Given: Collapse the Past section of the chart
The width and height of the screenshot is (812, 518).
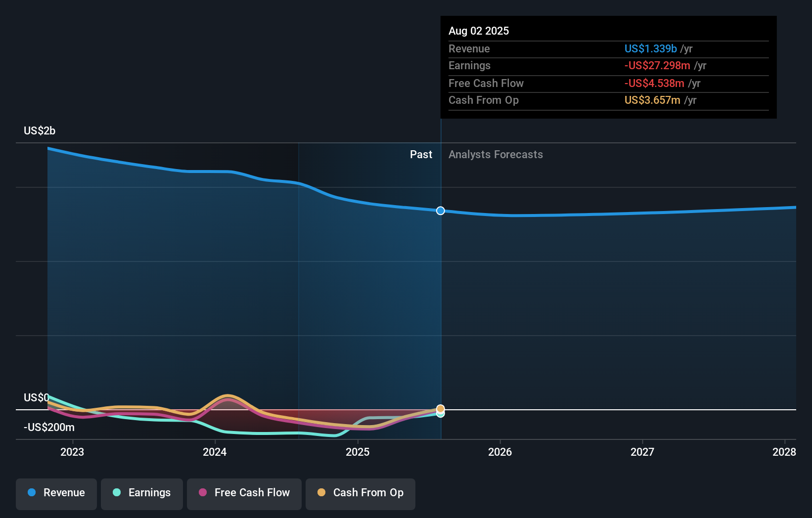Looking at the screenshot, I should [x=421, y=155].
